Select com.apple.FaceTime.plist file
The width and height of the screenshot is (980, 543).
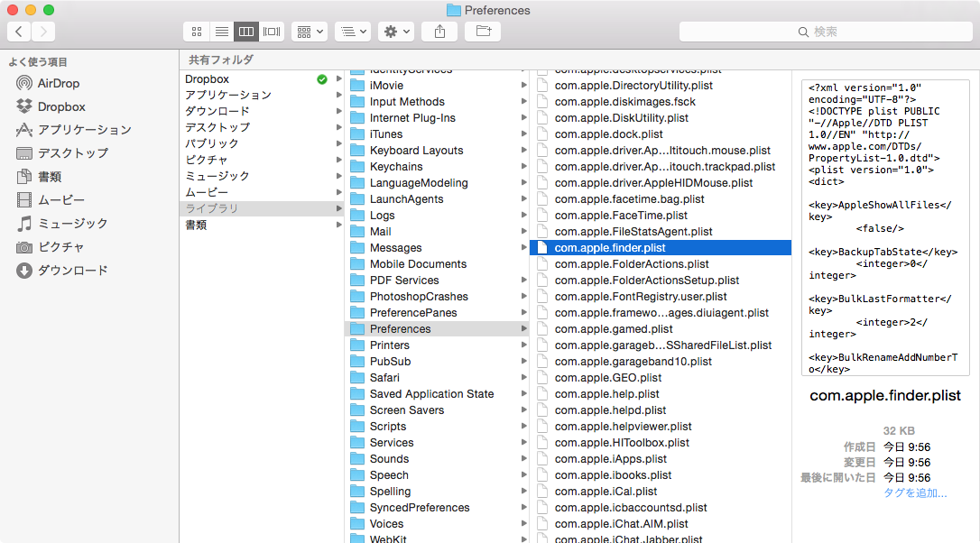pos(661,216)
